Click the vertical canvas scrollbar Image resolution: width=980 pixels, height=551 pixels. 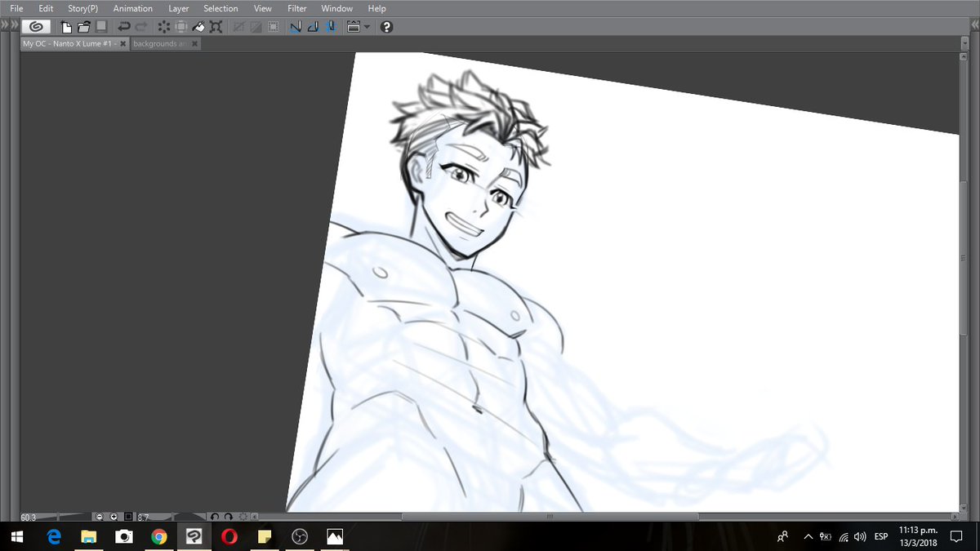964,257
